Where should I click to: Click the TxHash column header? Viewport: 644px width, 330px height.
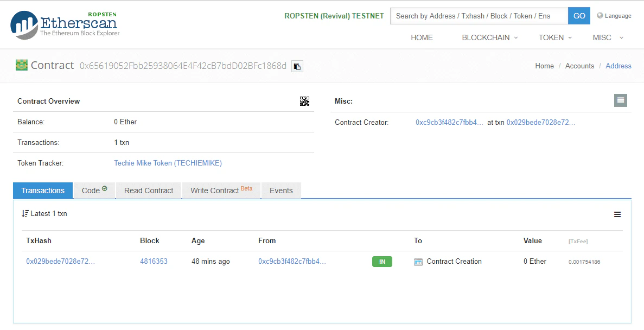(39, 241)
